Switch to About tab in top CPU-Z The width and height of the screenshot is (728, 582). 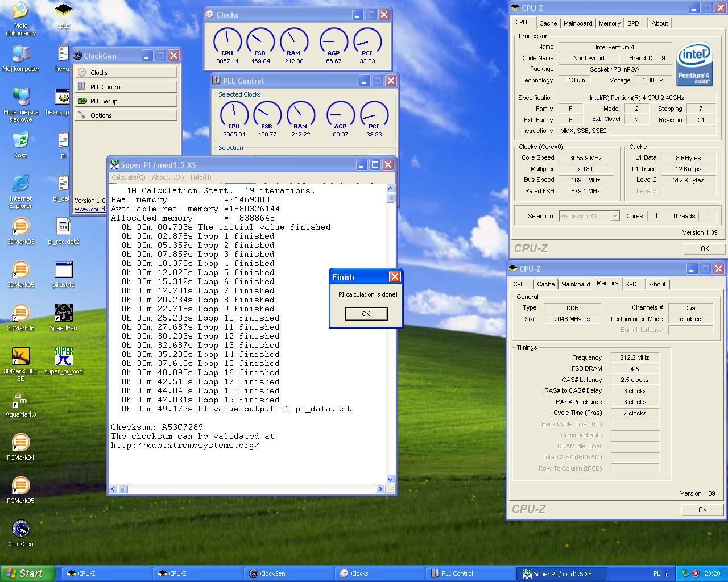click(660, 23)
